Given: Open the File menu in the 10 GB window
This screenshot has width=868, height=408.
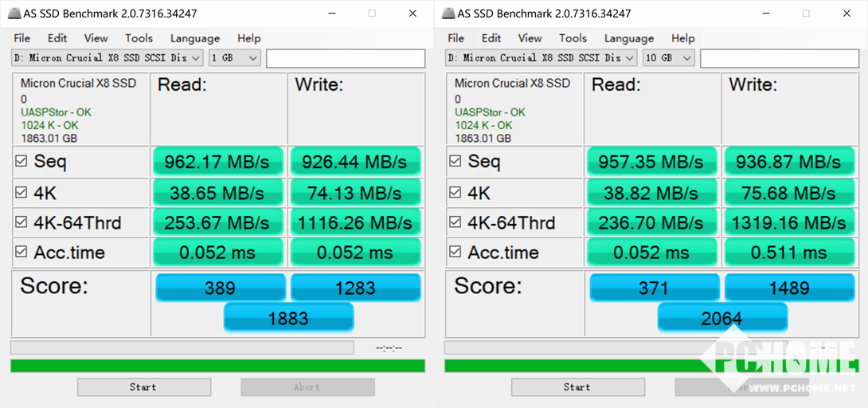Looking at the screenshot, I should [456, 38].
